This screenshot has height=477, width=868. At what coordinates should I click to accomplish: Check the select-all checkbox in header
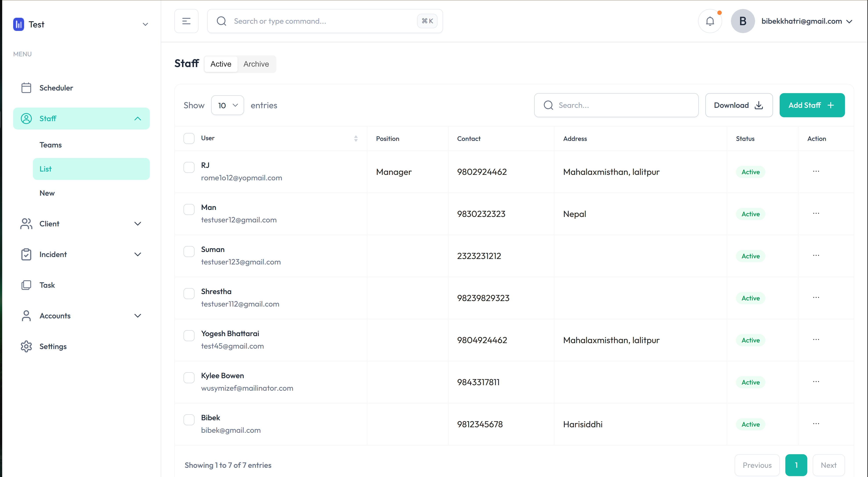[x=189, y=138]
